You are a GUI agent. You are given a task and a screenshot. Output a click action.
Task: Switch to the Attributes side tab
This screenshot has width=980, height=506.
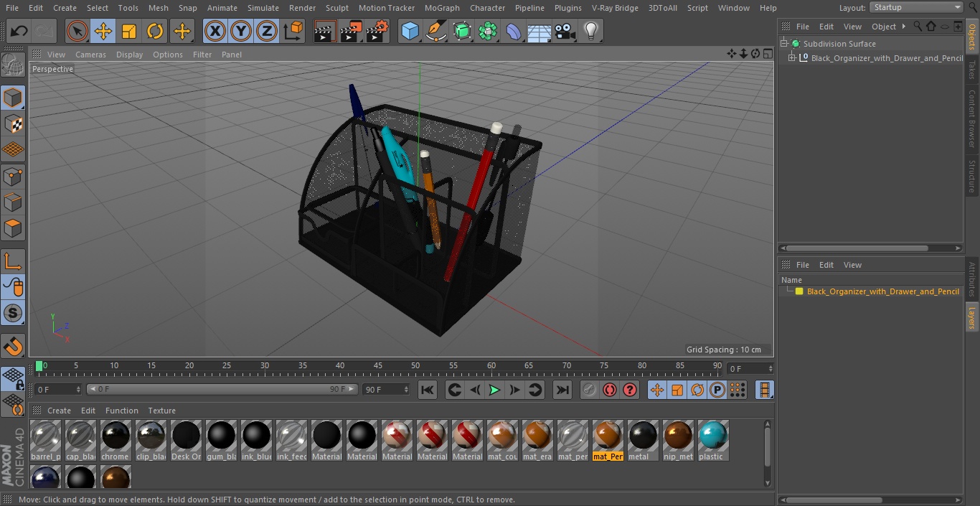pos(972,280)
